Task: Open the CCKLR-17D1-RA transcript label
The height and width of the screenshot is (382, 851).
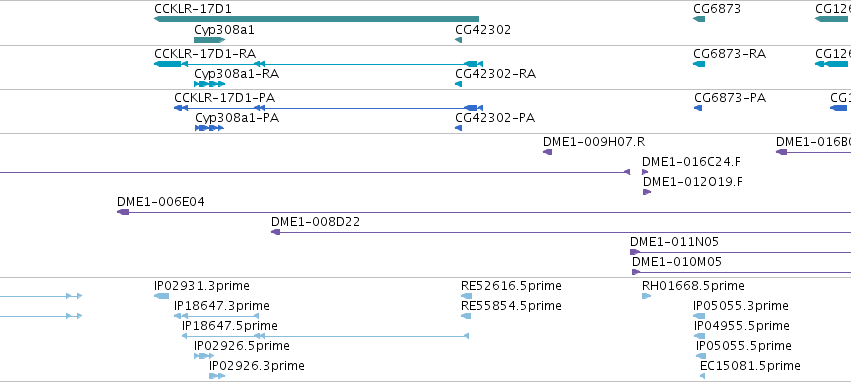Action: coord(205,54)
